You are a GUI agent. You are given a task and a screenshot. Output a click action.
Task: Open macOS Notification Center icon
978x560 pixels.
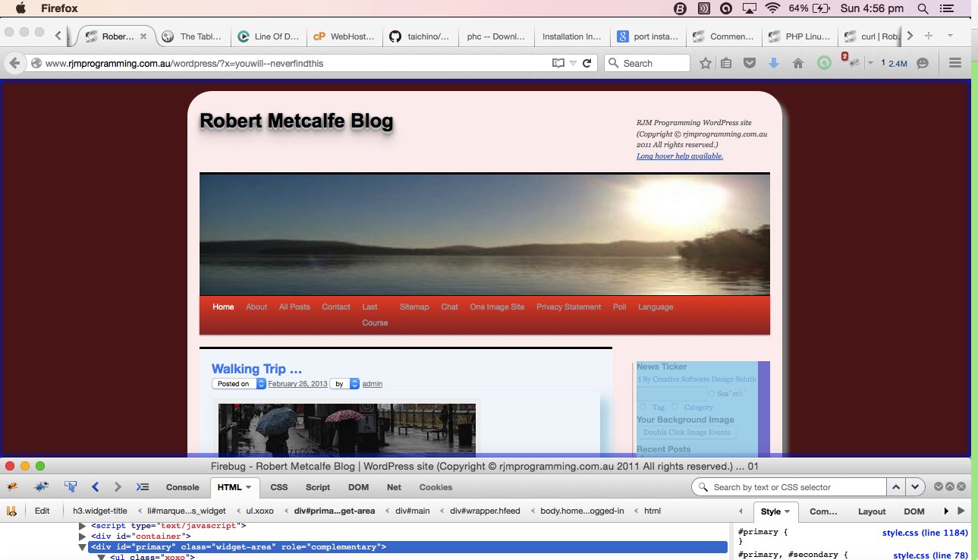945,8
